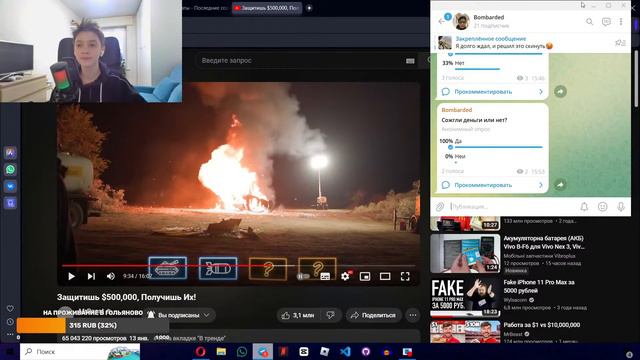Screen dimensions: 640x360
Task: Toggle silent broadcast bell in Telegram
Action: tap(584, 207)
